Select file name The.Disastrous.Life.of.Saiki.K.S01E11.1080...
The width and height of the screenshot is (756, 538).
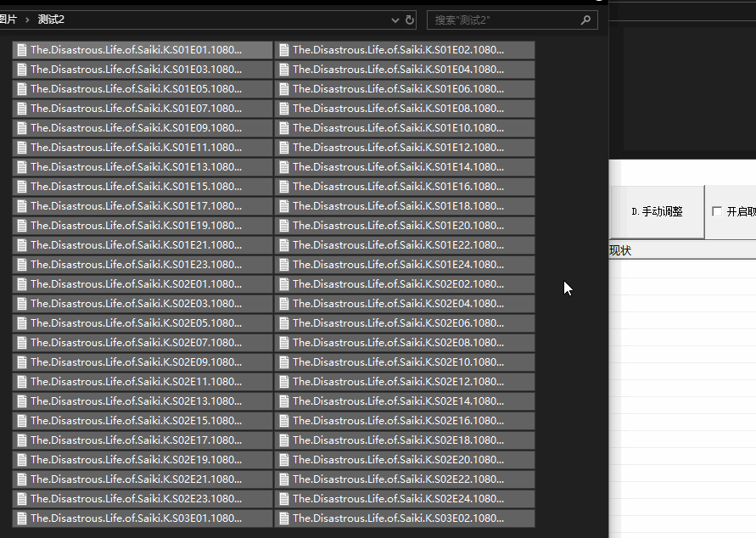[x=136, y=148]
